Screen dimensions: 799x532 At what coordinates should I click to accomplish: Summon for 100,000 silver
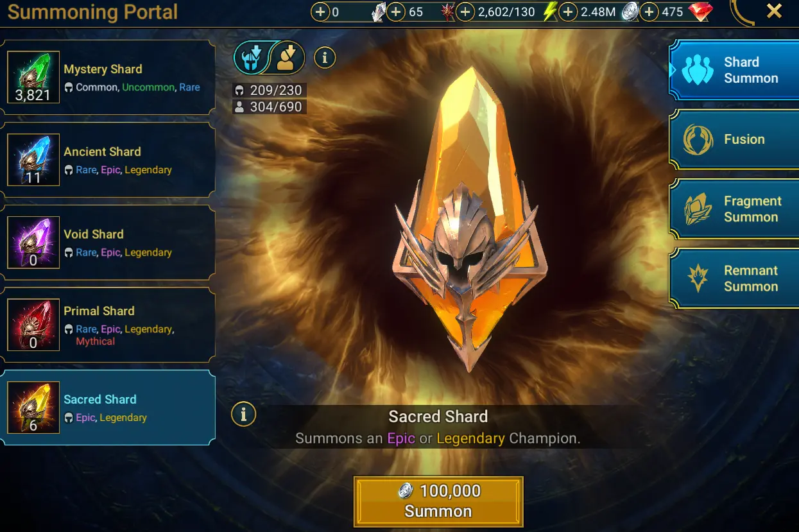tap(438, 501)
